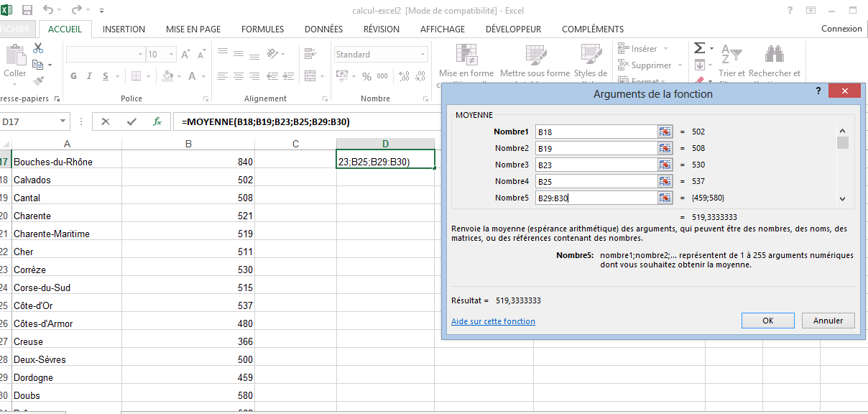
Task: Click the range selector icon for Nombre3
Action: [665, 165]
